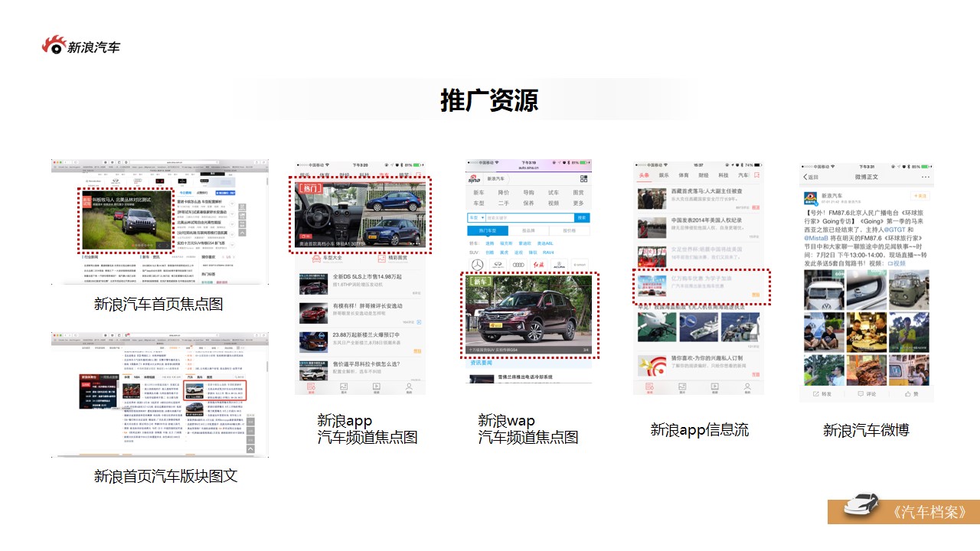Image resolution: width=980 pixels, height=551 pixels.
Task: Open channel manager icon beside 汽车 tab
Action: tap(756, 175)
